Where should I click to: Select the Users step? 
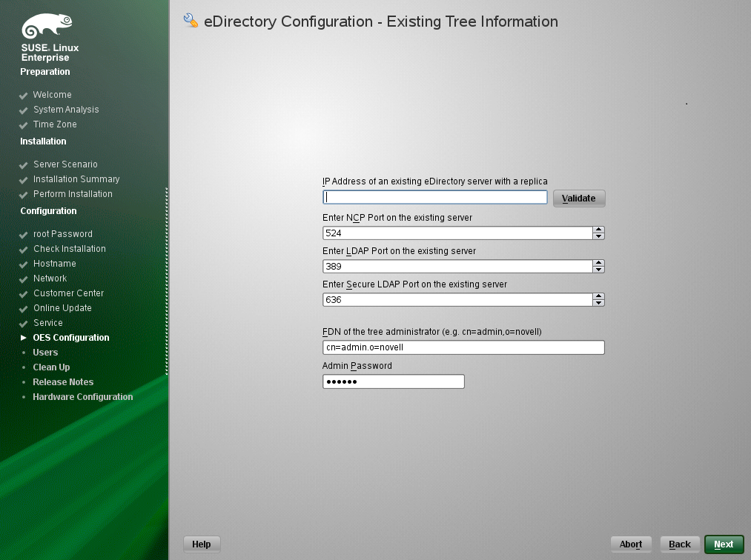click(x=45, y=353)
